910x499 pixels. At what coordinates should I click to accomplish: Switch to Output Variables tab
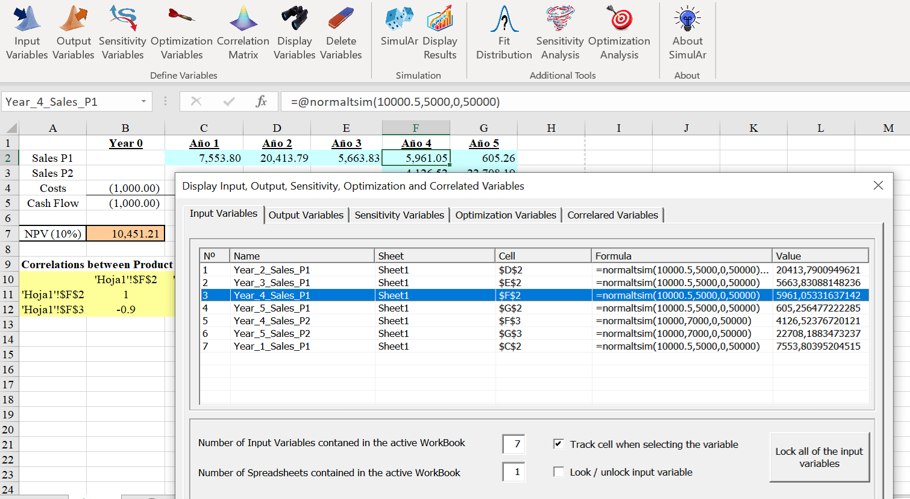pyautogui.click(x=306, y=215)
